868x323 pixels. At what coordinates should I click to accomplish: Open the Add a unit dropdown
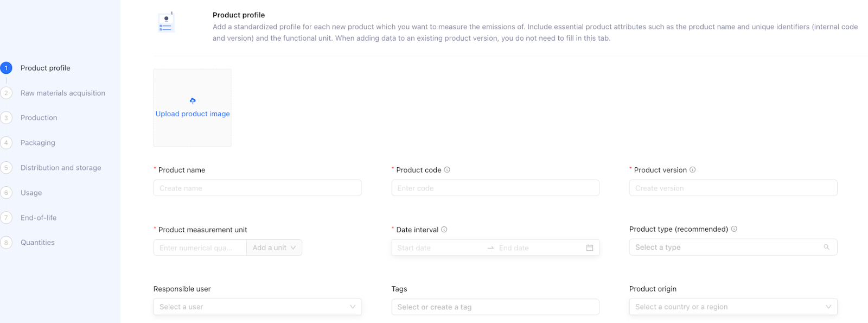(x=274, y=248)
